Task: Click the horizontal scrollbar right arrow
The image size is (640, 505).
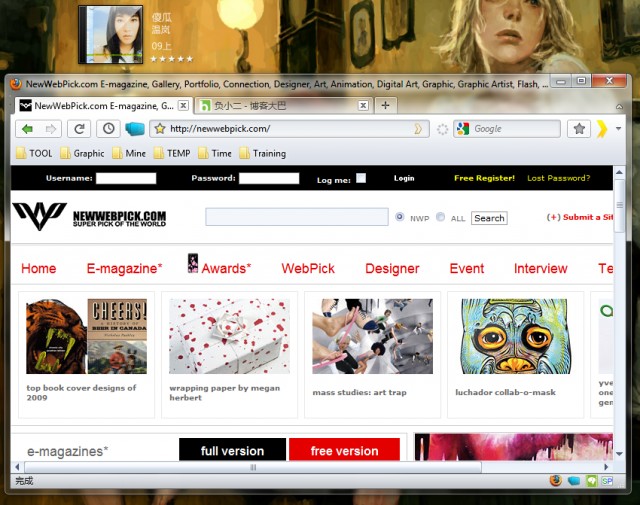Action: click(606, 467)
